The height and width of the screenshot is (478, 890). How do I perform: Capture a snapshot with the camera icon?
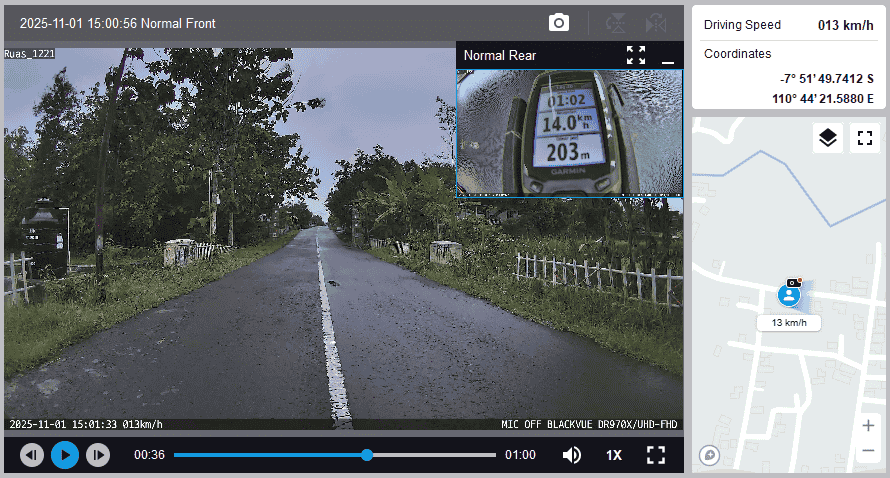tap(559, 22)
